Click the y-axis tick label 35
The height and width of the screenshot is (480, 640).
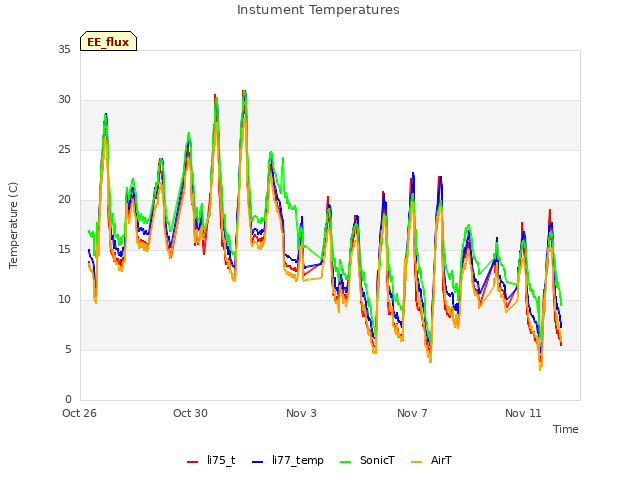tap(64, 50)
